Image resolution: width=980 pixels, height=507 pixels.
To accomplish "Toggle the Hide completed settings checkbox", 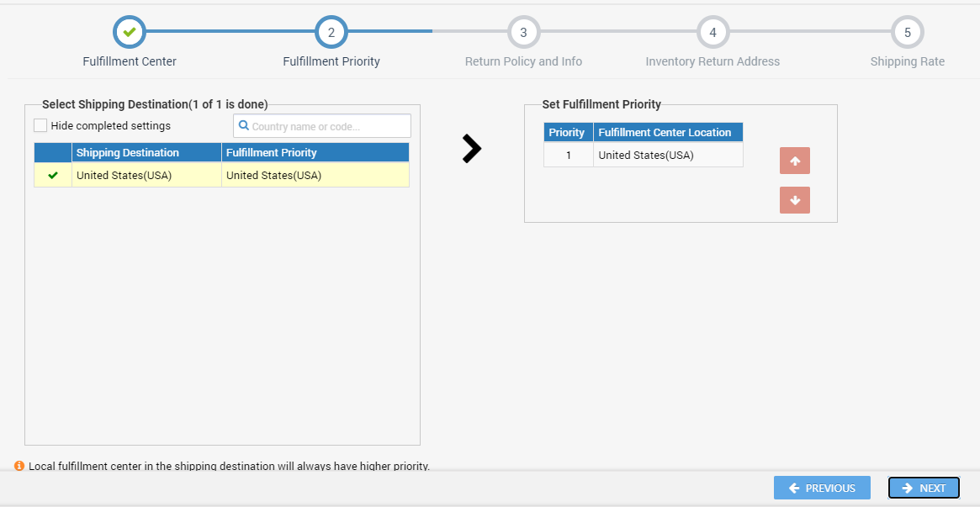I will [x=40, y=126].
